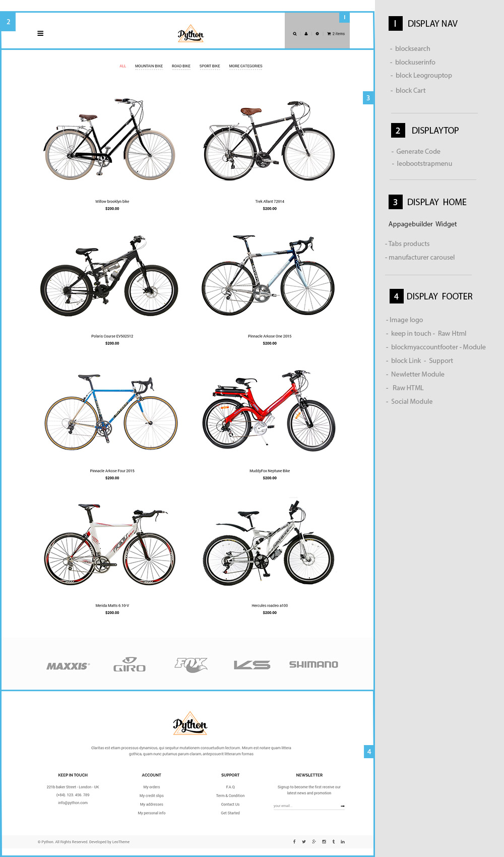Image resolution: width=504 pixels, height=857 pixels.
Task: Switch to the Mountain Bike tab
Action: [x=149, y=66]
